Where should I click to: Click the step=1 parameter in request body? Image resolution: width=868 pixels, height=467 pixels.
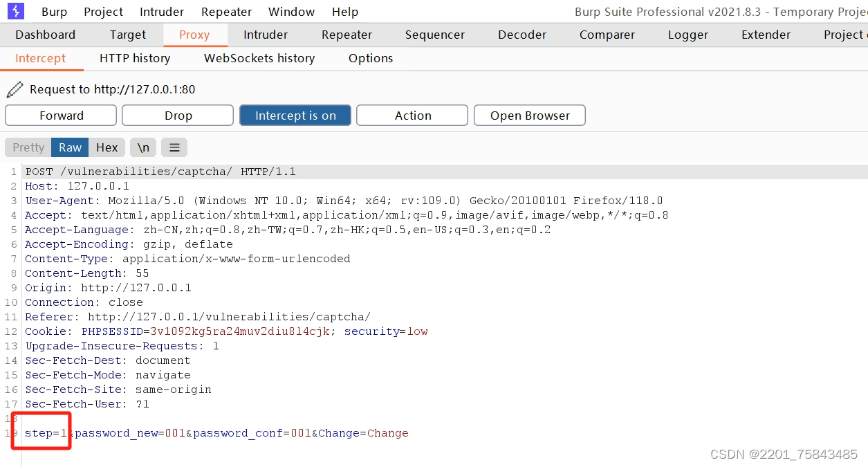point(46,433)
